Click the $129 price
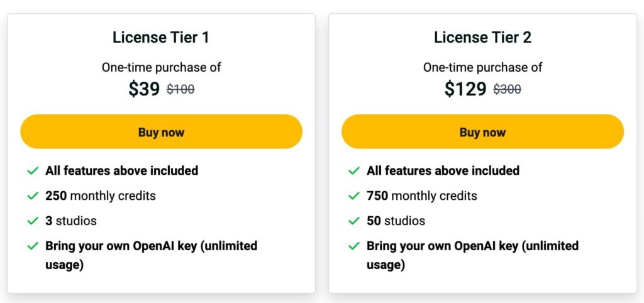This screenshot has width=644, height=303. [x=465, y=89]
